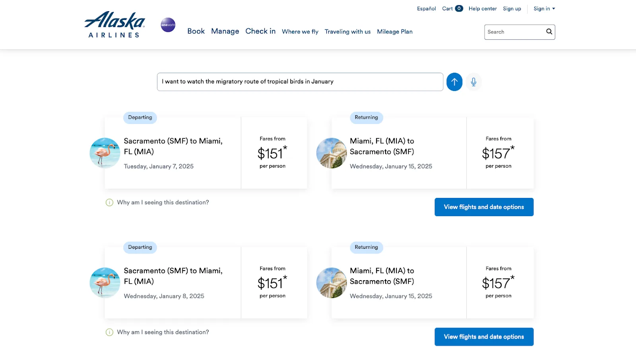Screen dimensions: 636x364
Task: Click Miami to Sacramento title, second returning card
Action: click(x=382, y=276)
